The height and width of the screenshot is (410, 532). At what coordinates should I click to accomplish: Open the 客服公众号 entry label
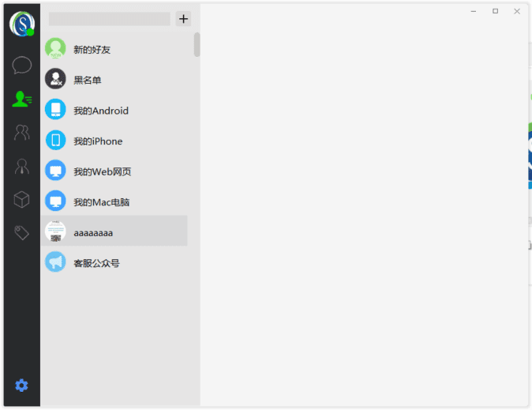tap(96, 263)
